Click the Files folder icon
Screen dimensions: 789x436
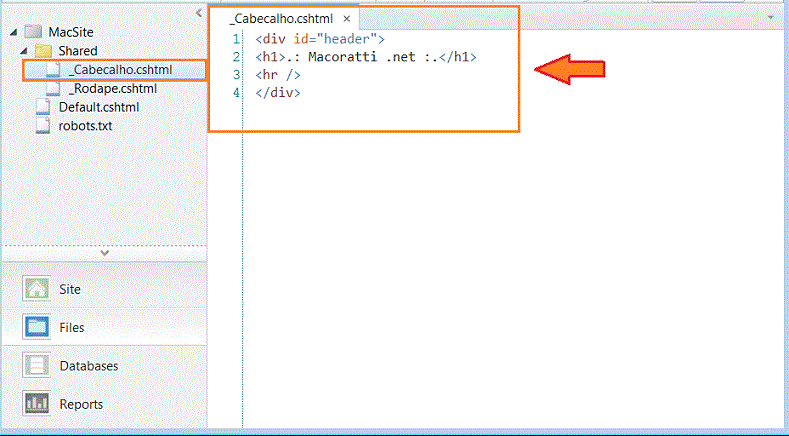[x=36, y=327]
